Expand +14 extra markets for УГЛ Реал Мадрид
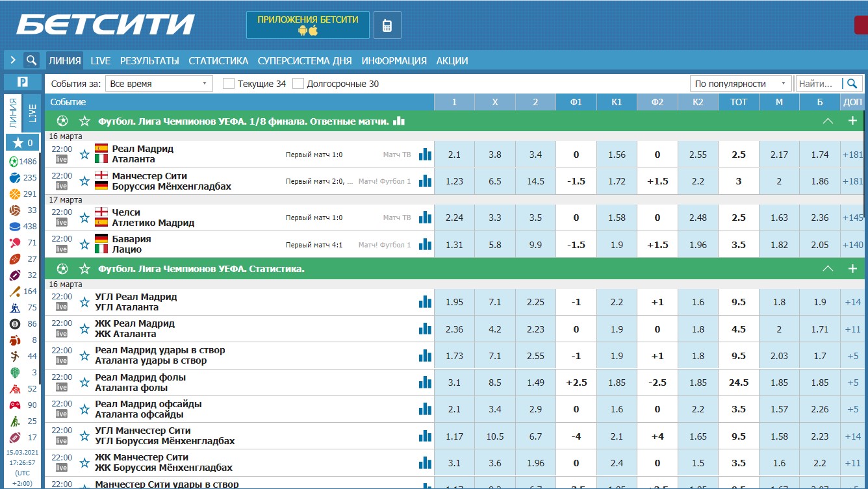The height and width of the screenshot is (489, 868). pos(852,302)
